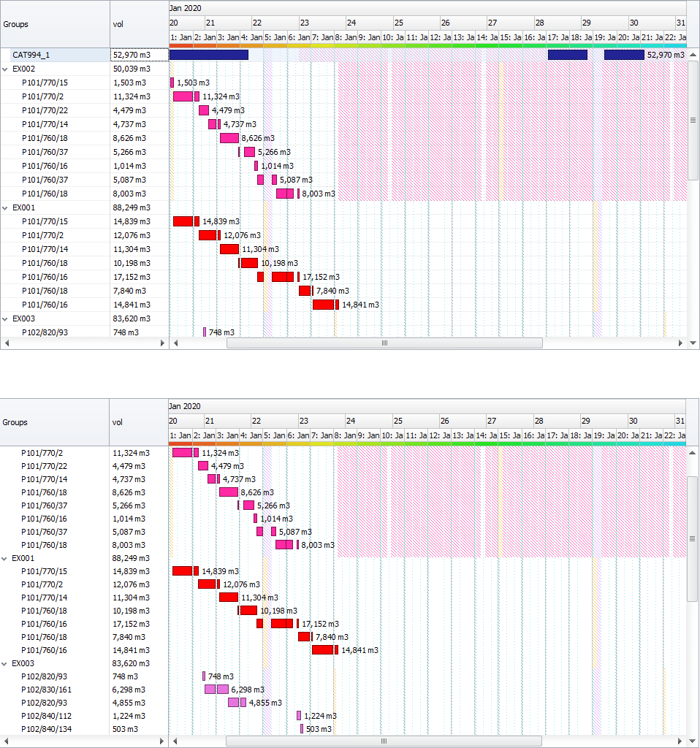Click the right scroll arrow under the upper Gantt timeline
This screenshot has height=748, width=700.
[x=682, y=343]
